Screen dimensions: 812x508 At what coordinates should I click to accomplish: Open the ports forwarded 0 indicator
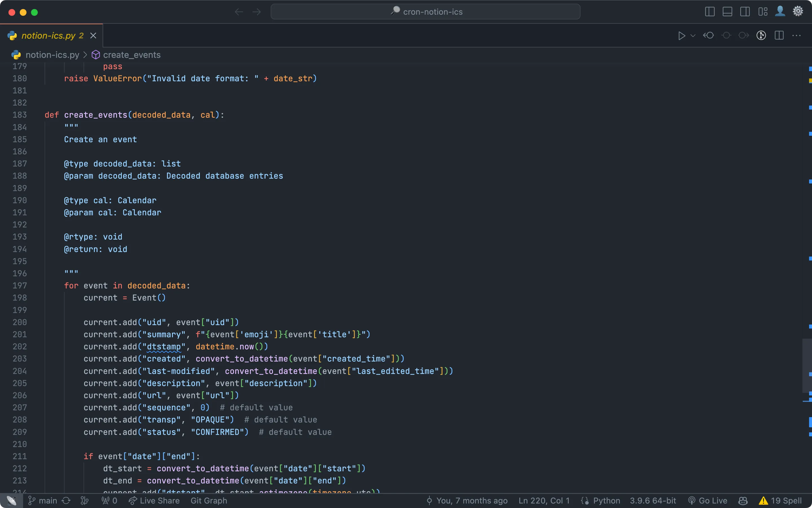109,501
